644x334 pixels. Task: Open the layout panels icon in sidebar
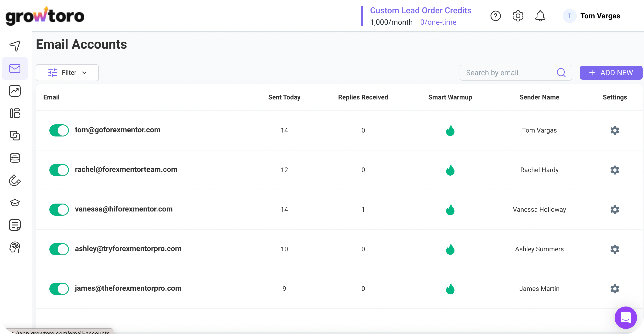[15, 113]
